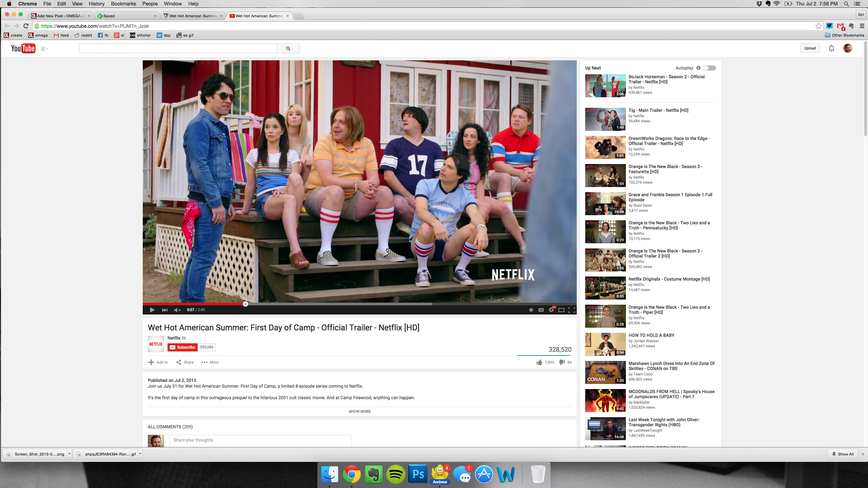Open Last Week Tonight Transgender Rights video
The height and width of the screenshot is (488, 868).
pyautogui.click(x=664, y=422)
